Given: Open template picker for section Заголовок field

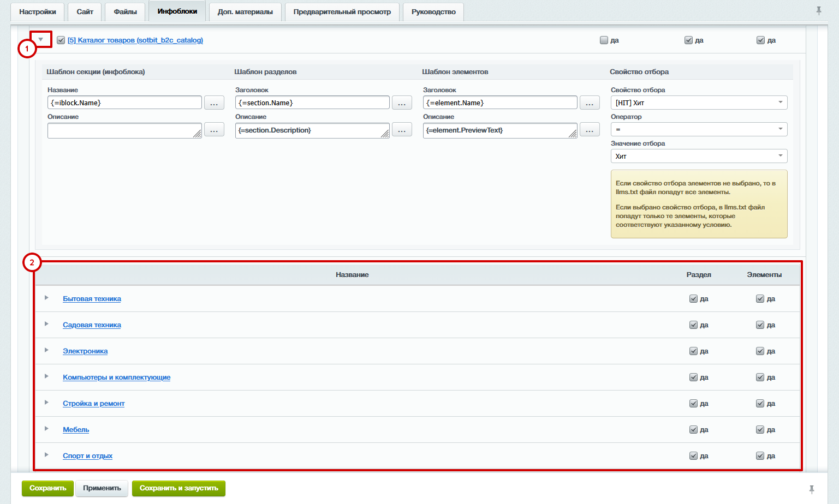Looking at the screenshot, I should pyautogui.click(x=402, y=103).
